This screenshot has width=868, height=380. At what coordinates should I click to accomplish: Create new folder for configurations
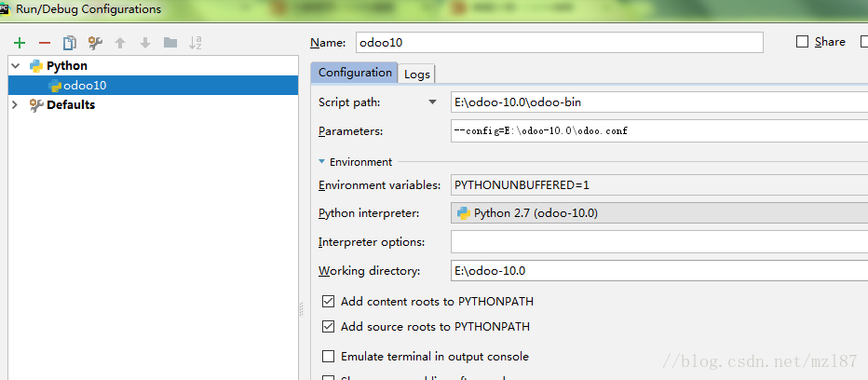coord(170,43)
